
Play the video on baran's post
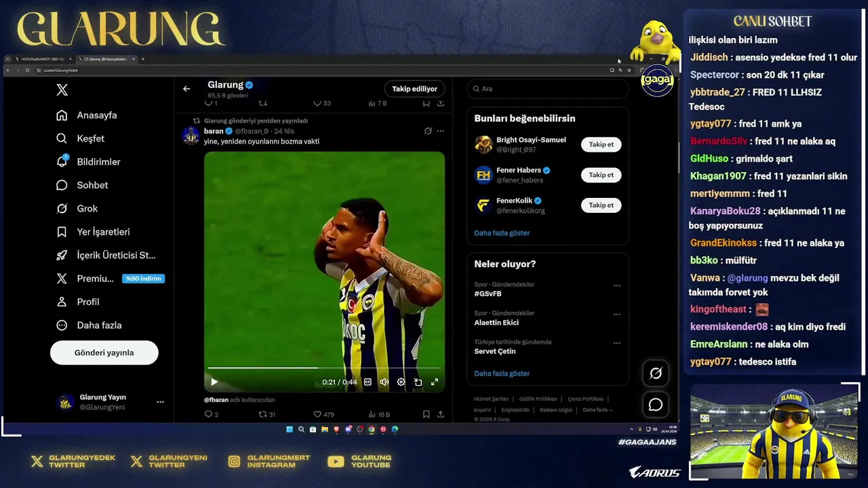(x=214, y=382)
